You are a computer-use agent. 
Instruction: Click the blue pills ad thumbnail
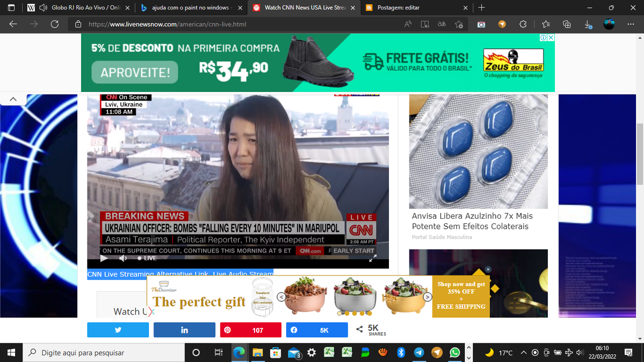pos(478,151)
